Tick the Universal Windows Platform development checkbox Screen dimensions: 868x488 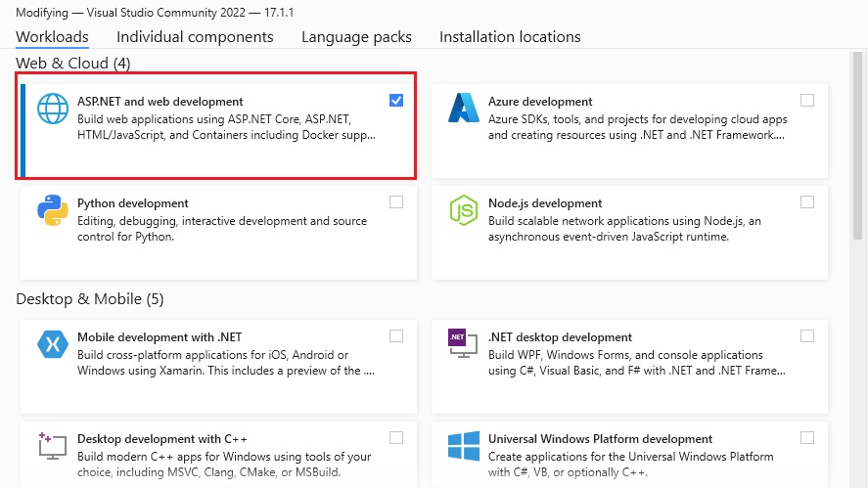click(x=807, y=438)
